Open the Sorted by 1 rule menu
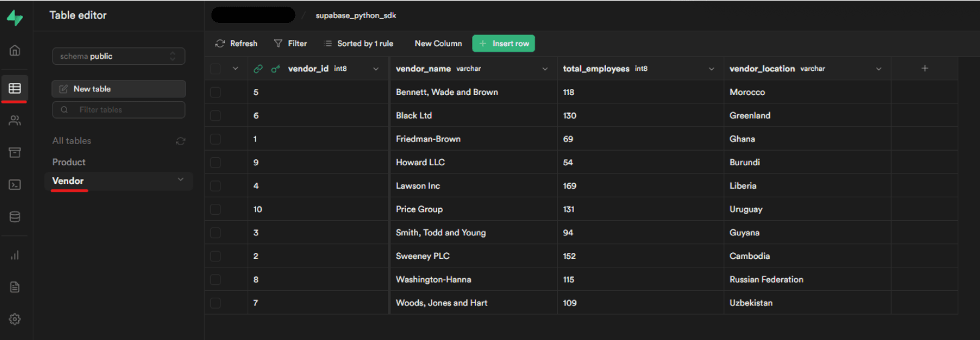 coord(359,44)
